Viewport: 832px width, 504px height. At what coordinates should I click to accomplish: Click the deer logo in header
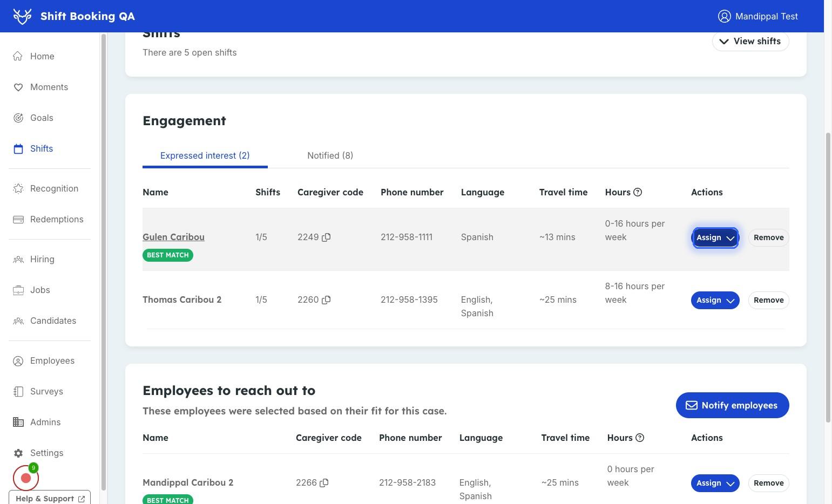click(22, 16)
